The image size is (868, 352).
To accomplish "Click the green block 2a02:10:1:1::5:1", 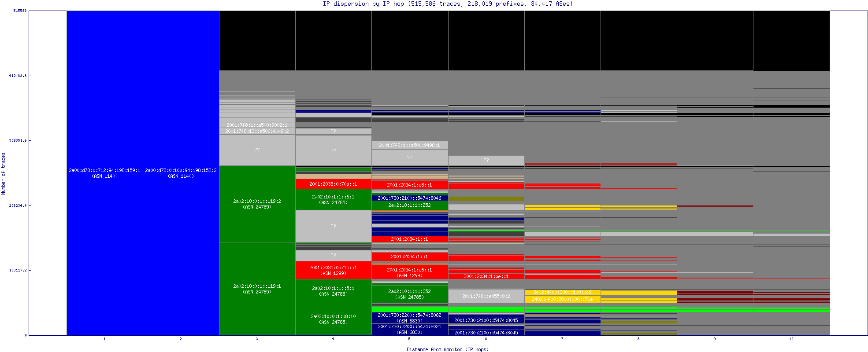I will click(334, 291).
